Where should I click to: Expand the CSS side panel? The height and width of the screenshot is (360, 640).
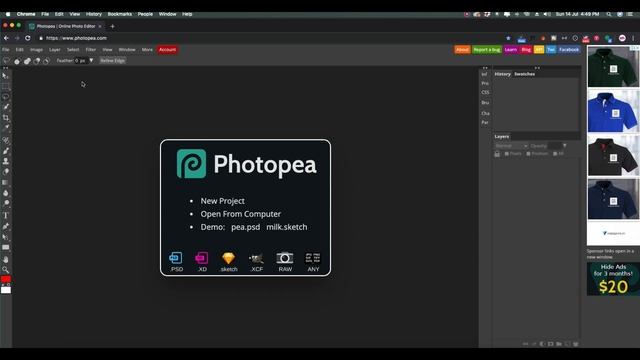pos(485,93)
